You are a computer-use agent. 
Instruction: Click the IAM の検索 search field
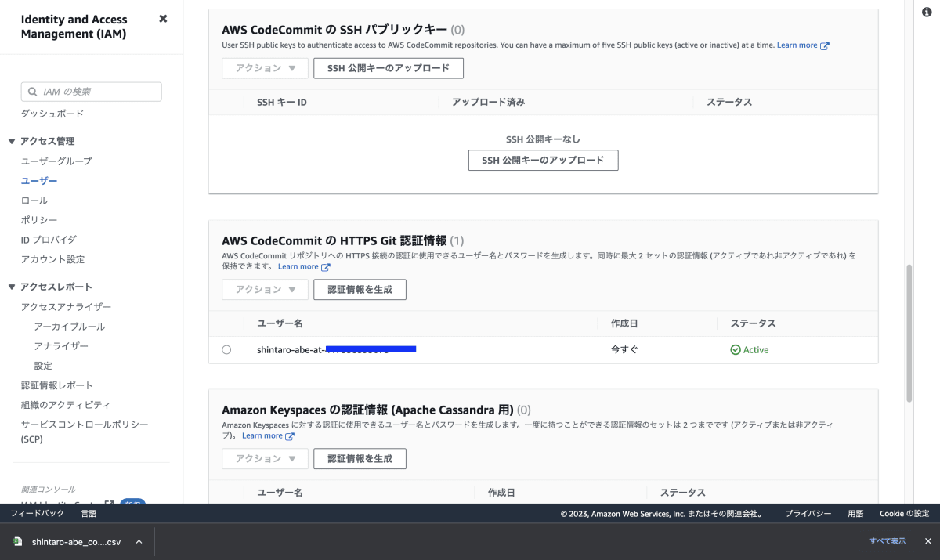pyautogui.click(x=92, y=92)
